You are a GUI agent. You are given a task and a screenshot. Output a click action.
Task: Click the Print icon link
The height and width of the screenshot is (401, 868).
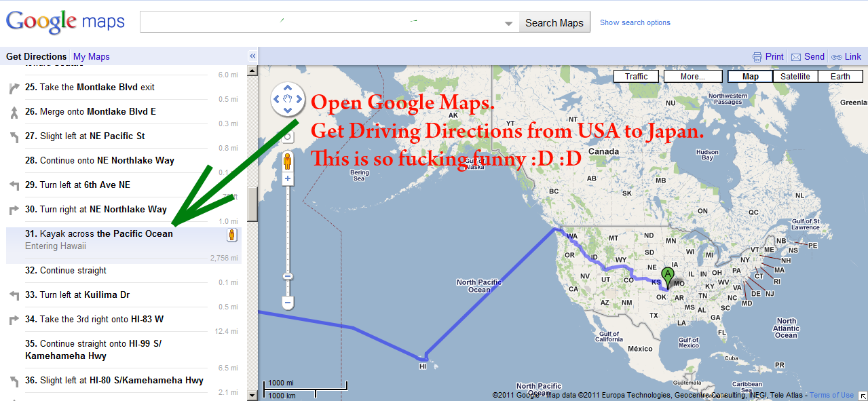tap(768, 57)
